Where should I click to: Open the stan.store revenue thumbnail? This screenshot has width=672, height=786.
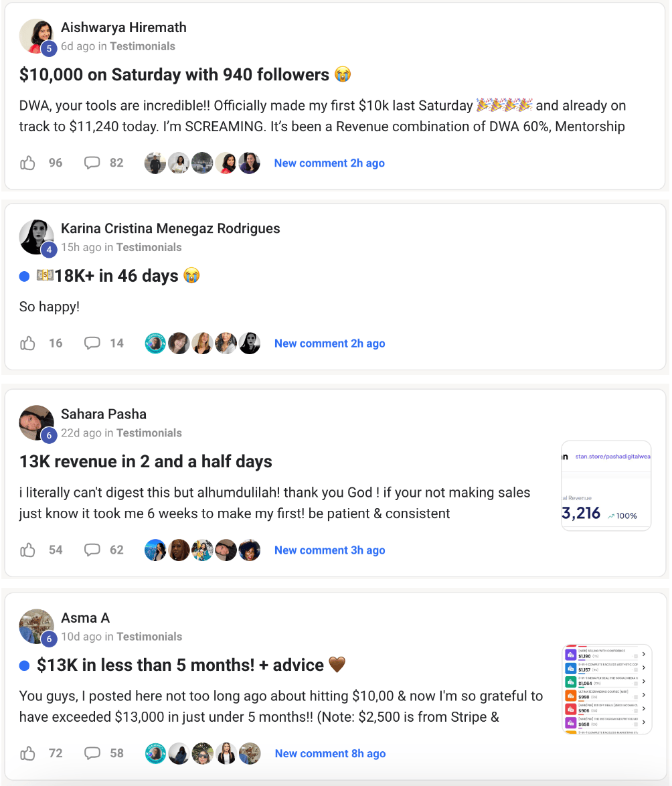click(606, 486)
